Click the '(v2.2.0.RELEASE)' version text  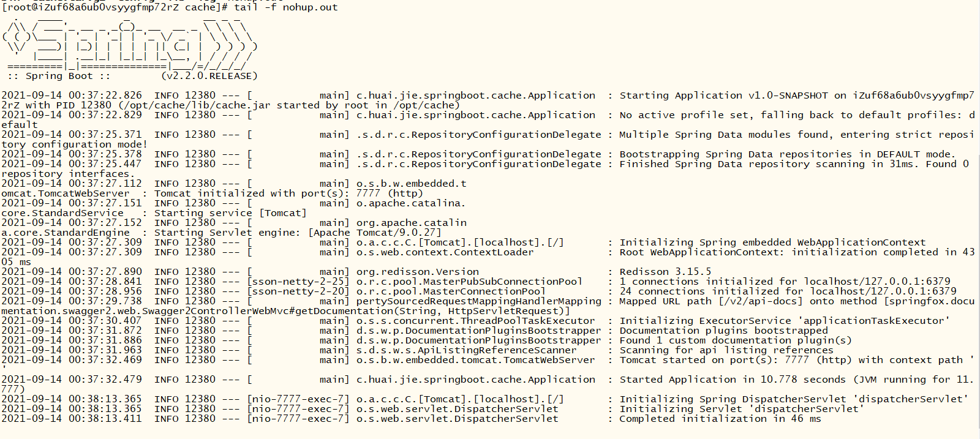[x=209, y=76]
